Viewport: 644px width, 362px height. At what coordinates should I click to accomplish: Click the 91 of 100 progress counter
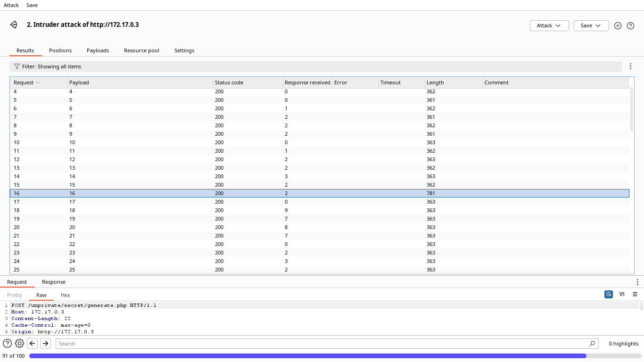[13, 356]
